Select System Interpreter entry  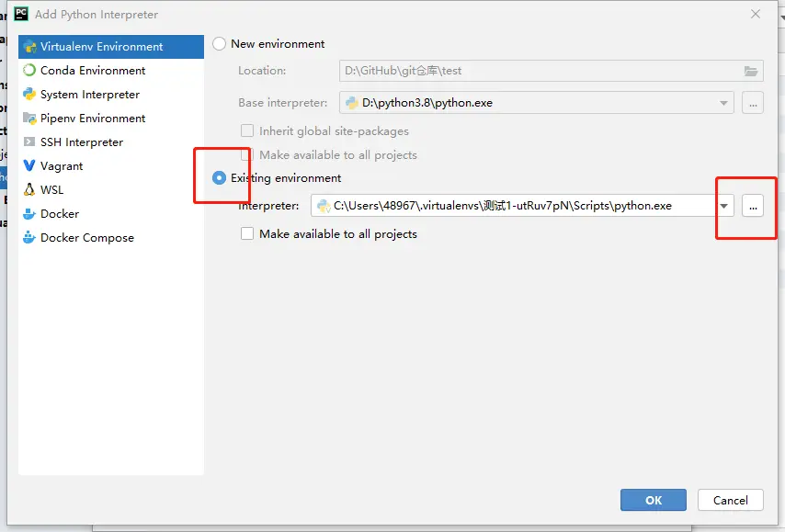[x=111, y=95]
